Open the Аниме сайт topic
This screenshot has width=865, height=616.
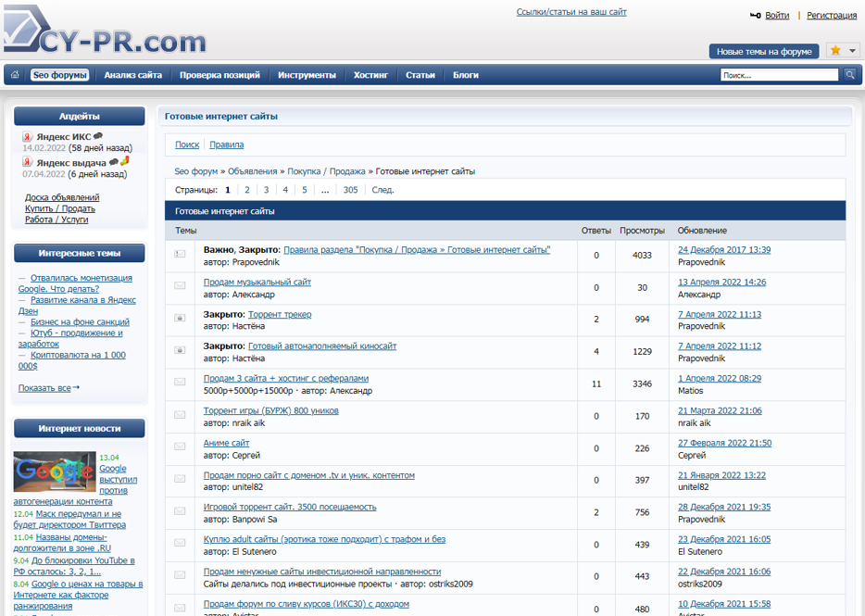pyautogui.click(x=226, y=443)
